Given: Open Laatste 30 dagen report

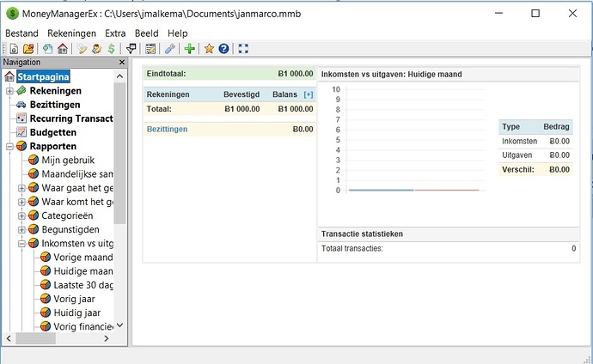Looking at the screenshot, I should pyautogui.click(x=83, y=285).
